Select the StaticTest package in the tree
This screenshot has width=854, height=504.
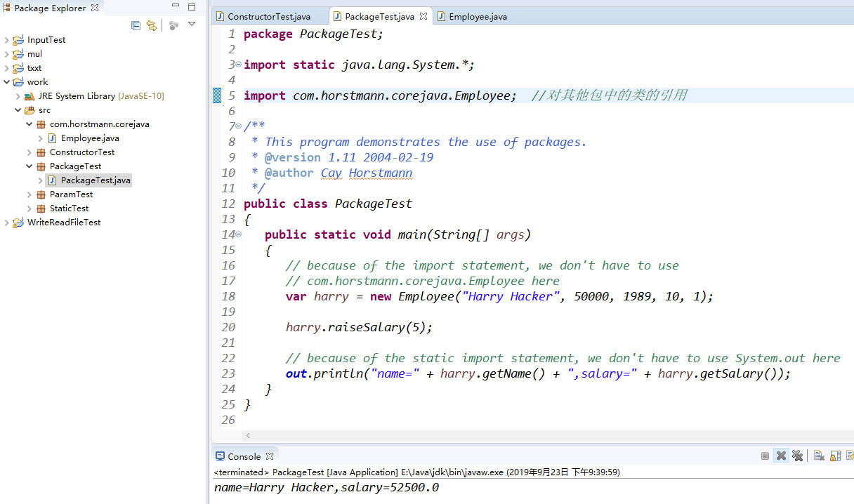[69, 208]
